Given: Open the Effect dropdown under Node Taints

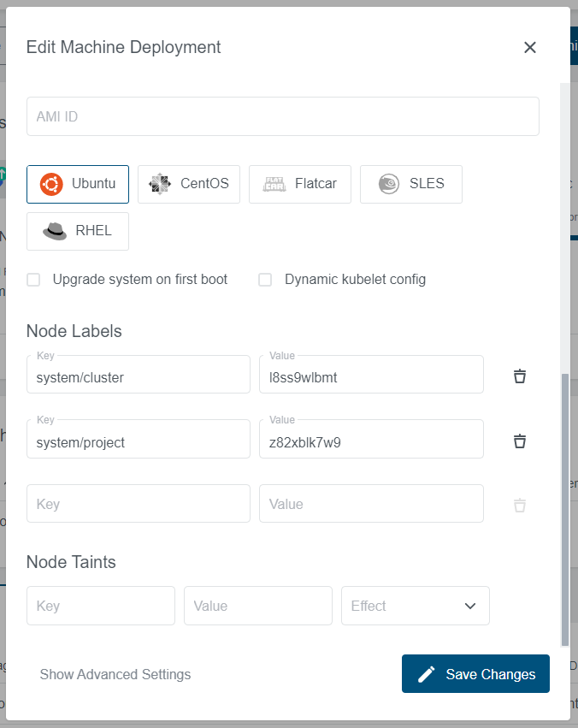Looking at the screenshot, I should pyautogui.click(x=415, y=606).
